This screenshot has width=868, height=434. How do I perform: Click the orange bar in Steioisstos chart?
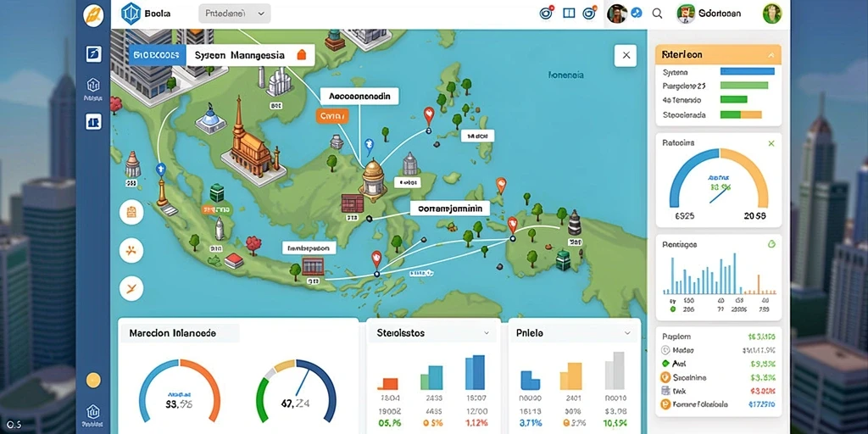pos(387,384)
